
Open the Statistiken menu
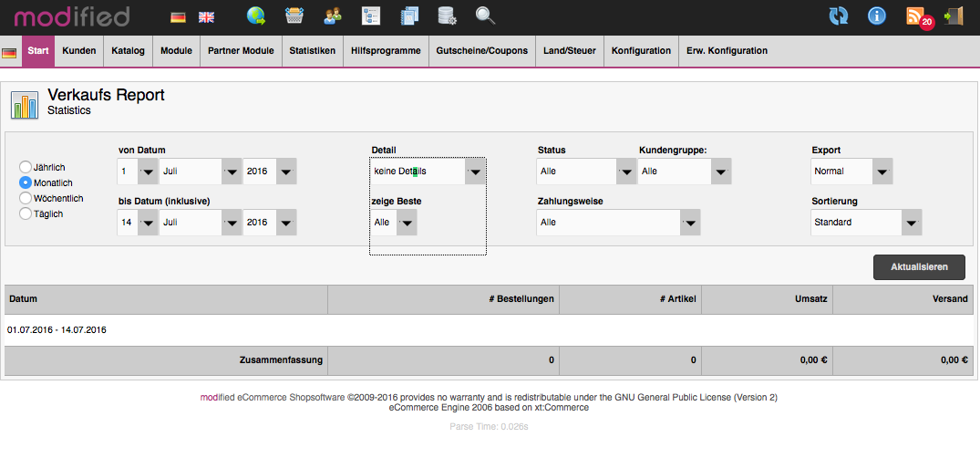[312, 51]
